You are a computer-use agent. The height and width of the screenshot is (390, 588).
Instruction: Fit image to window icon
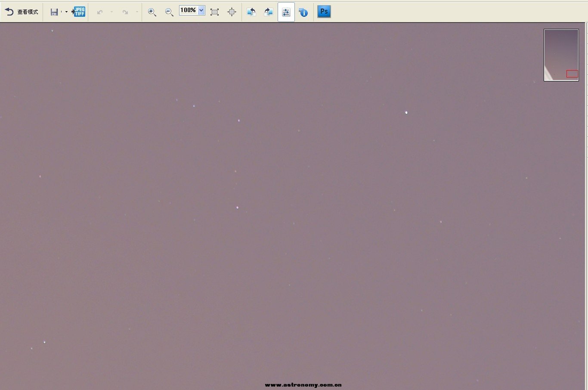coord(214,12)
